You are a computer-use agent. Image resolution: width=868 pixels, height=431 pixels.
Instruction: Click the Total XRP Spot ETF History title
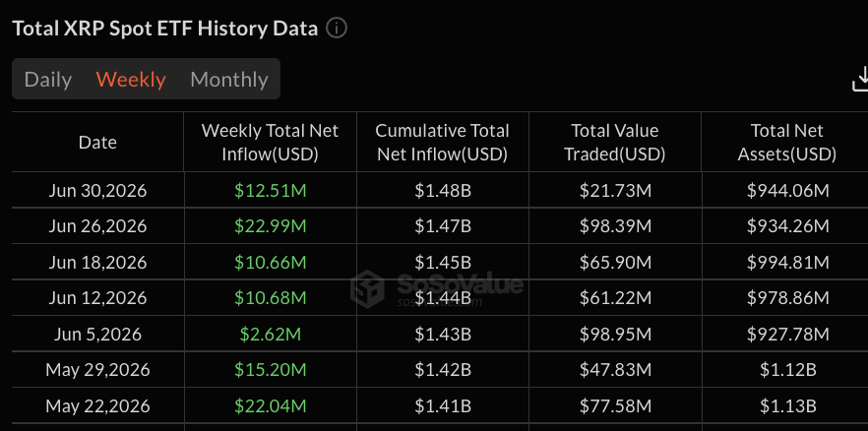pos(165,29)
